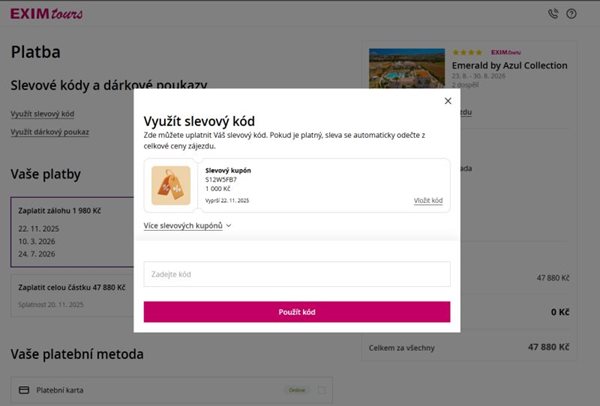
Task: Open the help question mark icon
Action: [x=571, y=14]
